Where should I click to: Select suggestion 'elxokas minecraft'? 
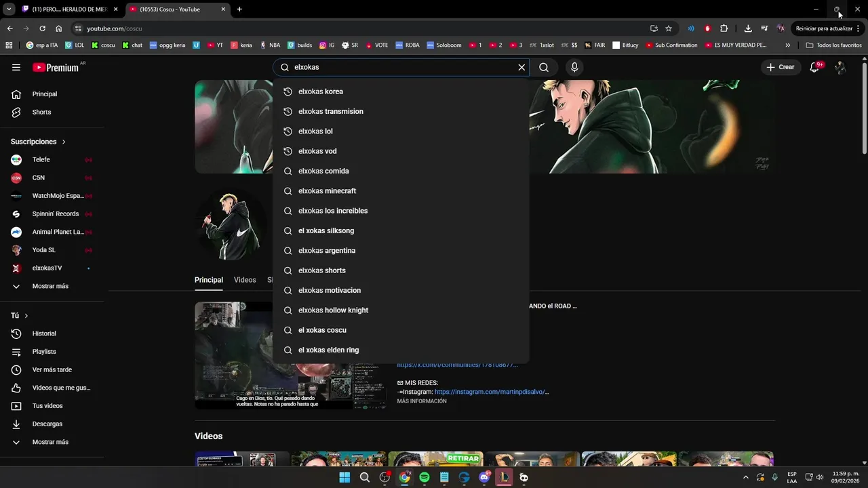point(401,191)
